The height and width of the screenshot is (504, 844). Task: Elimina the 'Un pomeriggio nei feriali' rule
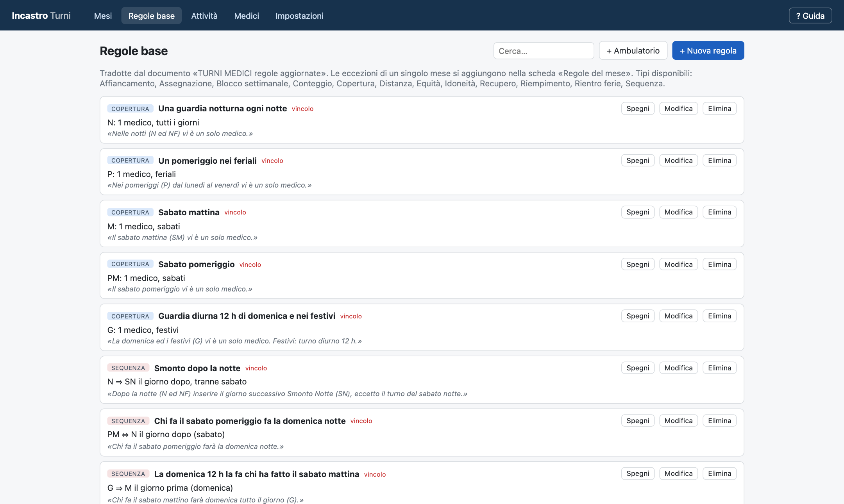click(719, 161)
